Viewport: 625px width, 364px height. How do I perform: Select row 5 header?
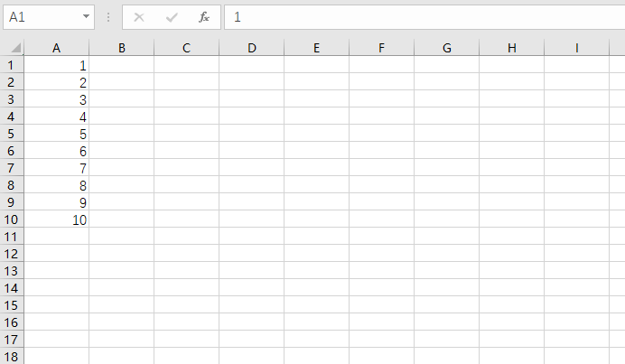(x=11, y=134)
